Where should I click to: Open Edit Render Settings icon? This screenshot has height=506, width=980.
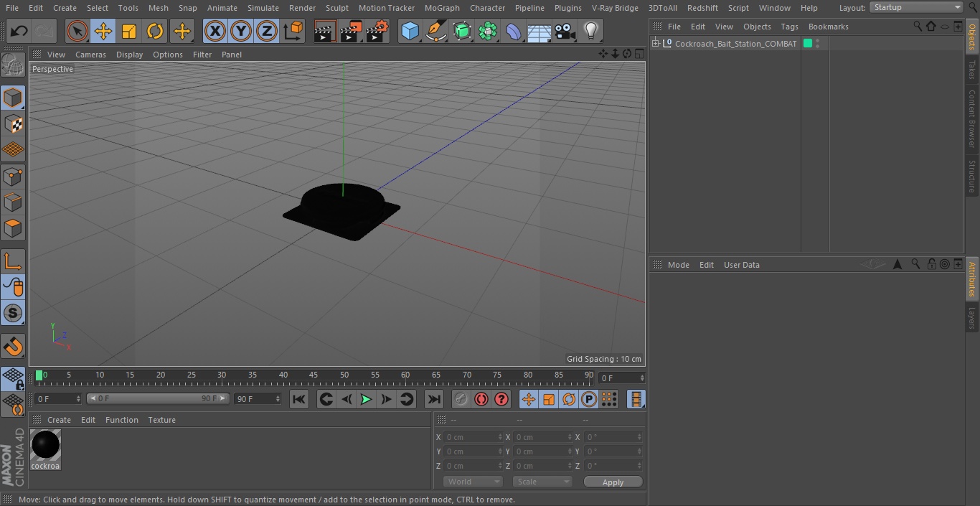click(377, 31)
